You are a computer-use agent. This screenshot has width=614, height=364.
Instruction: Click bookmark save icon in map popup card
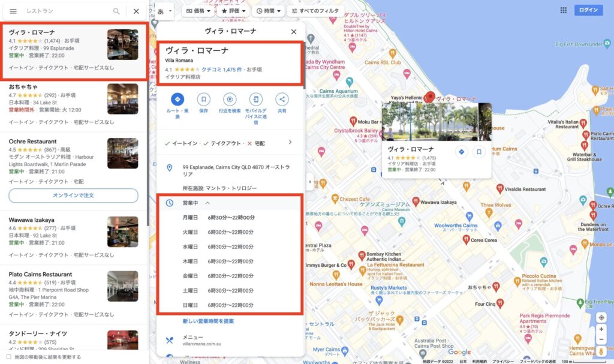point(478,152)
